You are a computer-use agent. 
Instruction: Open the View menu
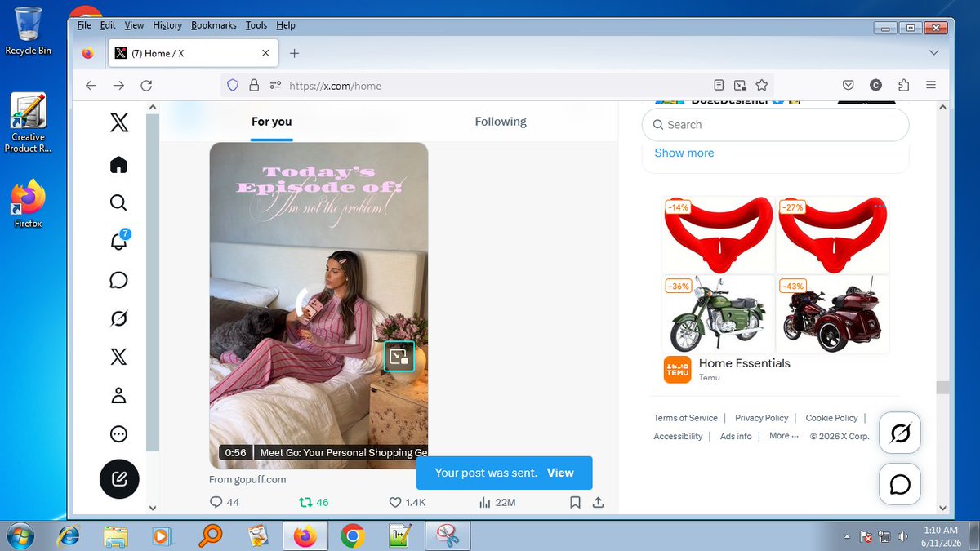(134, 25)
